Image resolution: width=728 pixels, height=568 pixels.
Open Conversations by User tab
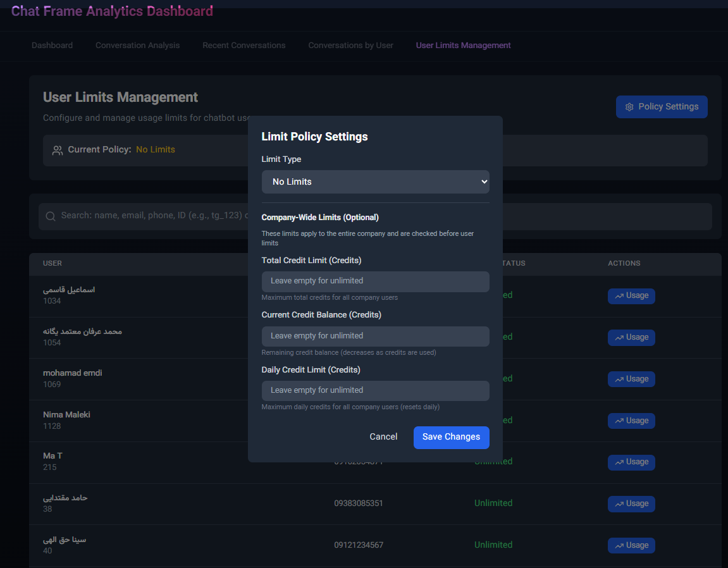pos(350,46)
